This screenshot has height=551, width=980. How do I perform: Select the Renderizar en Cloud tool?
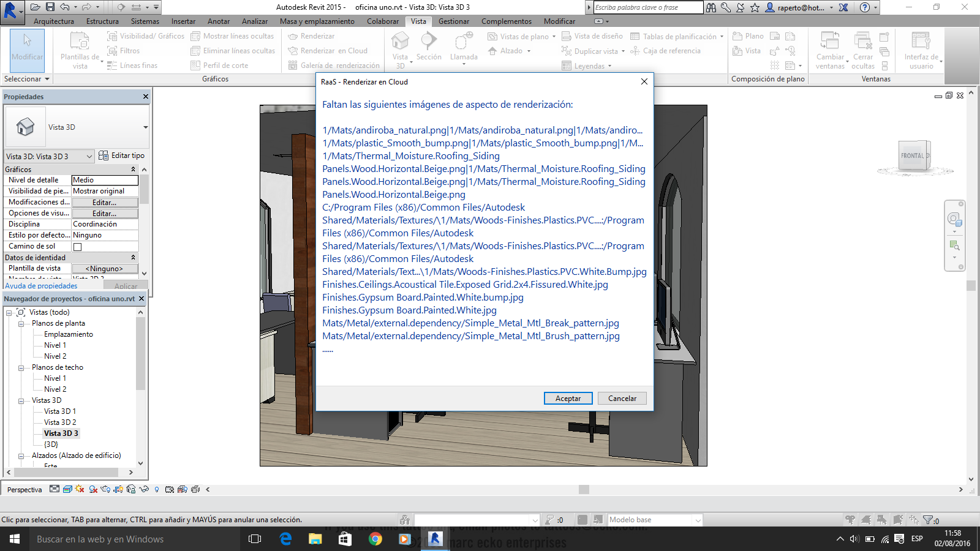[x=331, y=51]
